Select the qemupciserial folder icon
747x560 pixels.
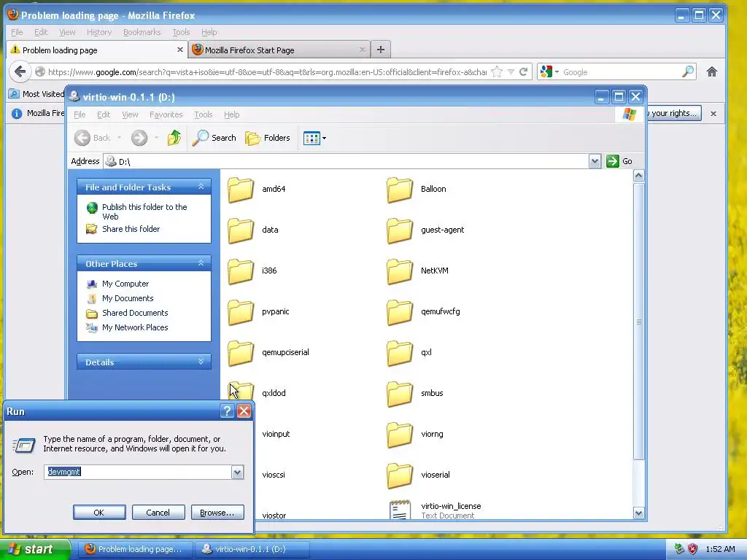point(241,354)
